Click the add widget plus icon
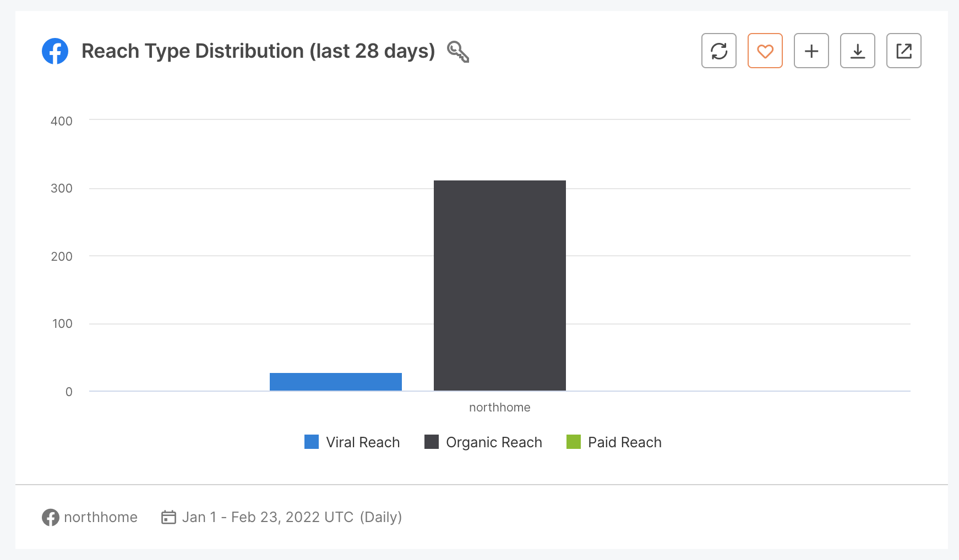The height and width of the screenshot is (560, 959). 811,51
